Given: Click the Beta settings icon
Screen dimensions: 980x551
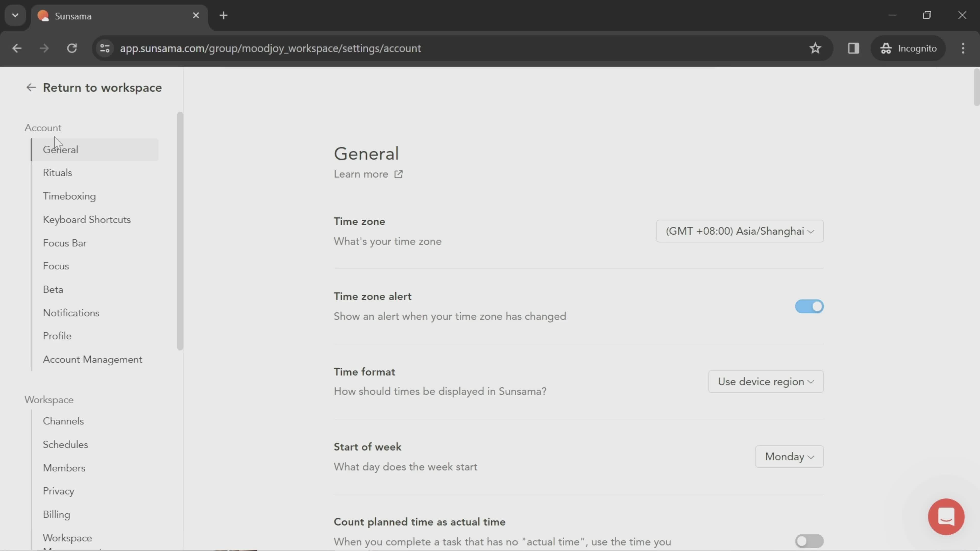Looking at the screenshot, I should 53,289.
